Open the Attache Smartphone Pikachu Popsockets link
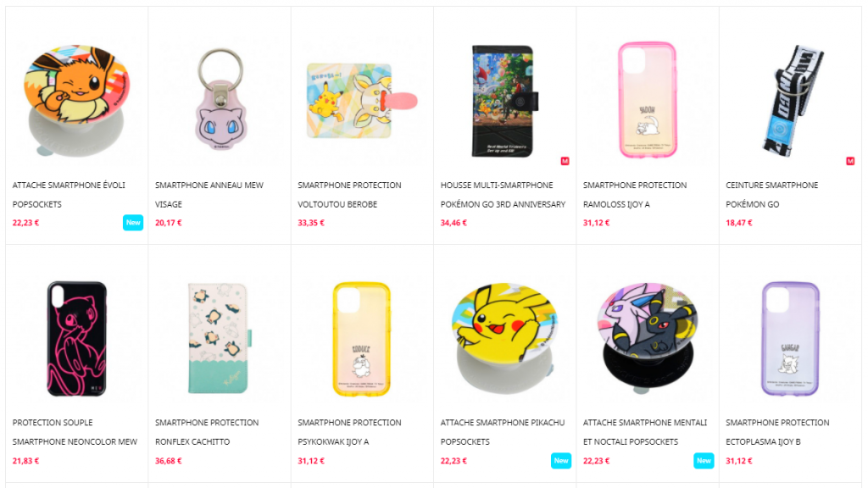Screen dimensions: 868x488 (x=503, y=432)
